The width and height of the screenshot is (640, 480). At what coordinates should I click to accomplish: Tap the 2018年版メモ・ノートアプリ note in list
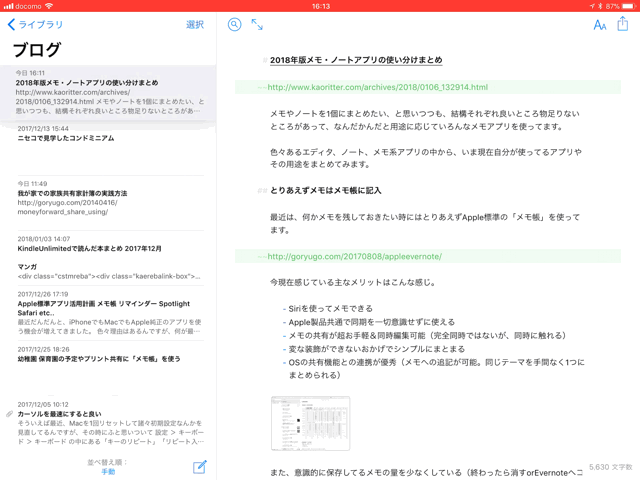[x=87, y=83]
